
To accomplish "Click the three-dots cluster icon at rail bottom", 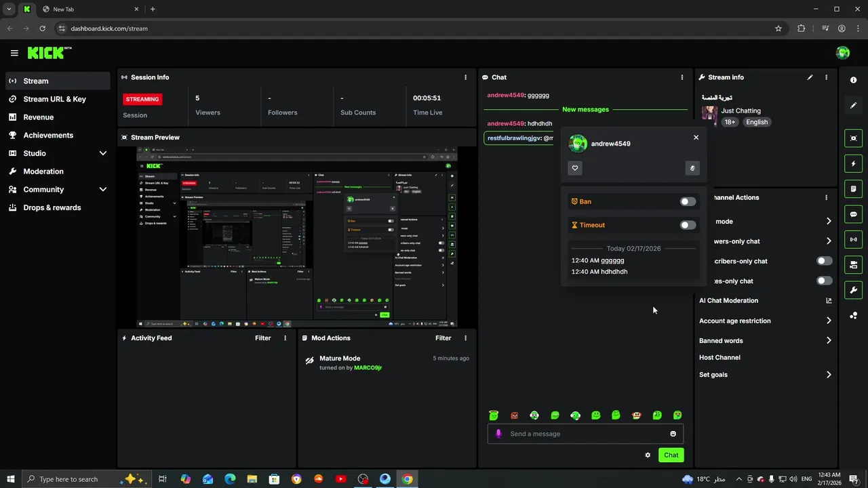I will coord(854,315).
